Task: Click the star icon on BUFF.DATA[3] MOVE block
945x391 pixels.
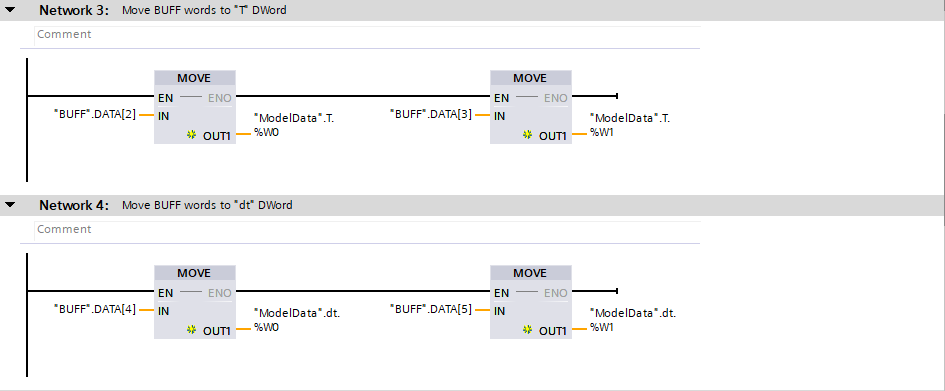Action: (x=528, y=136)
